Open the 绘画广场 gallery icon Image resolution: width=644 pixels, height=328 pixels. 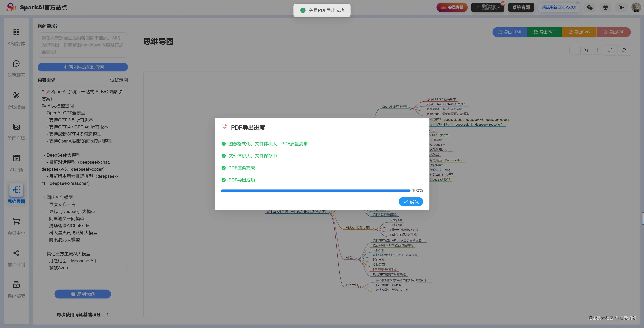pos(16,127)
